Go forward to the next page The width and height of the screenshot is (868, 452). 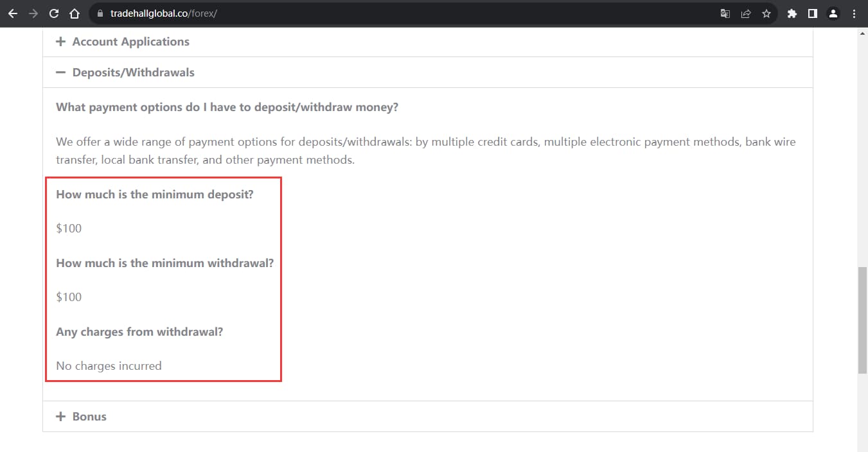pos(33,13)
